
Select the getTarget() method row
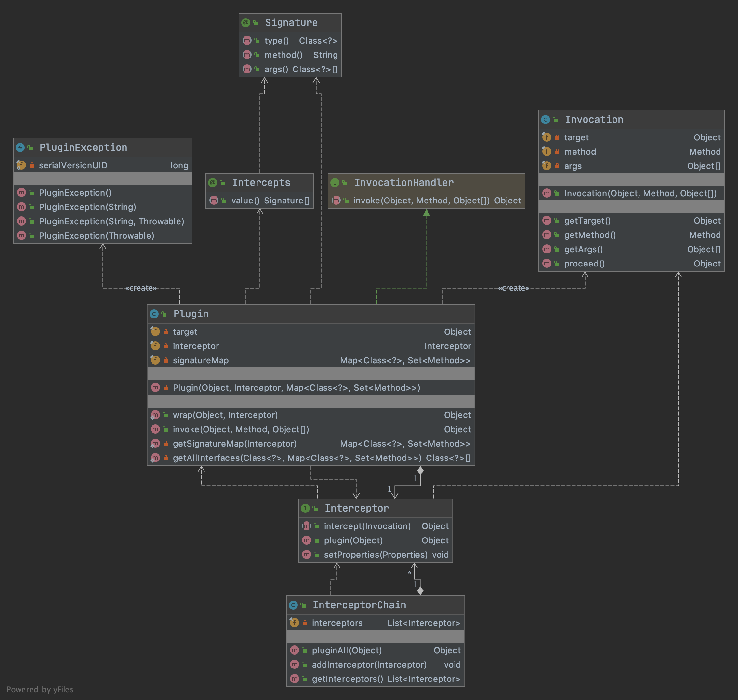click(x=631, y=221)
